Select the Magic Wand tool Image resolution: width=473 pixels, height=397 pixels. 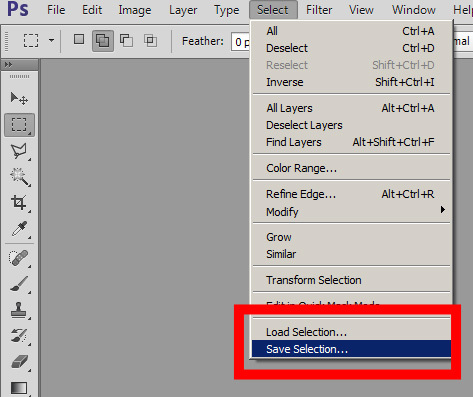click(19, 176)
